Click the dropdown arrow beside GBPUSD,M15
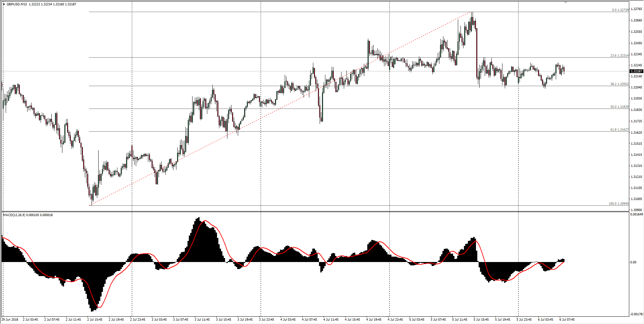 [x=4, y=4]
